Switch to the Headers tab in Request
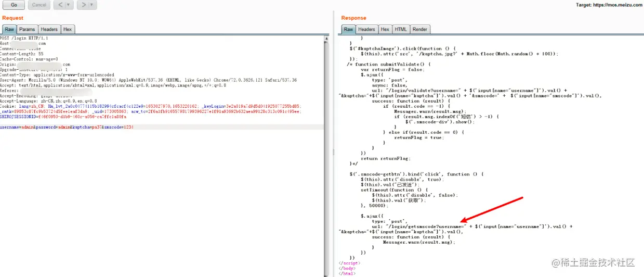This screenshot has width=644, height=277. point(49,30)
